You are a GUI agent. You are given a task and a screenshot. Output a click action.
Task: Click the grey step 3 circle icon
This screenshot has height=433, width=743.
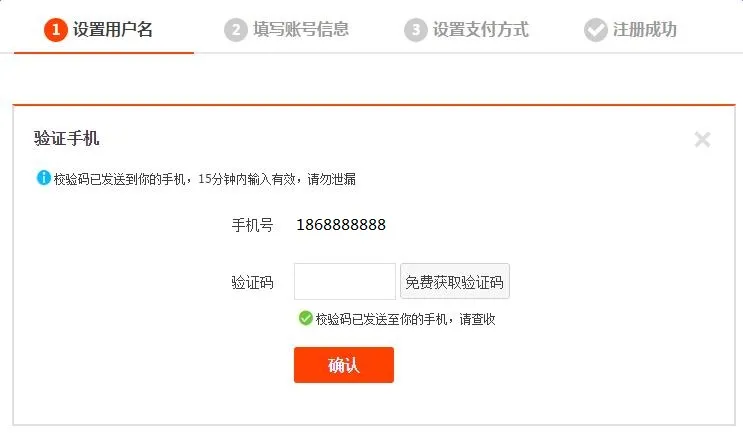point(416,30)
